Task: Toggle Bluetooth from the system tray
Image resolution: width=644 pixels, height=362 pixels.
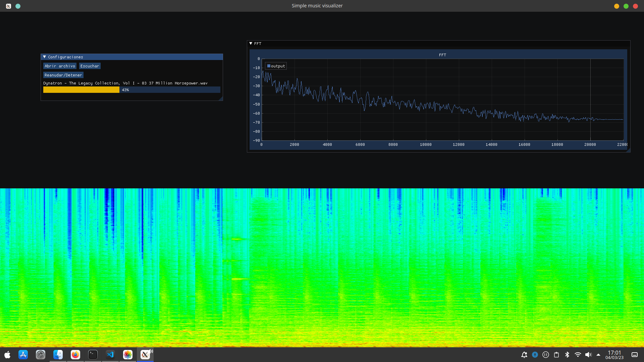Action: pyautogui.click(x=567, y=355)
